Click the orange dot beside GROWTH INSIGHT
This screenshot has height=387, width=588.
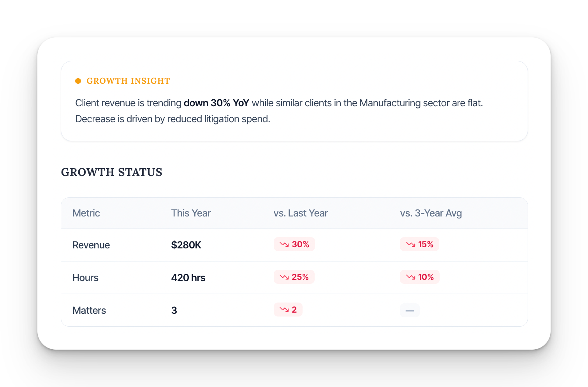point(78,81)
